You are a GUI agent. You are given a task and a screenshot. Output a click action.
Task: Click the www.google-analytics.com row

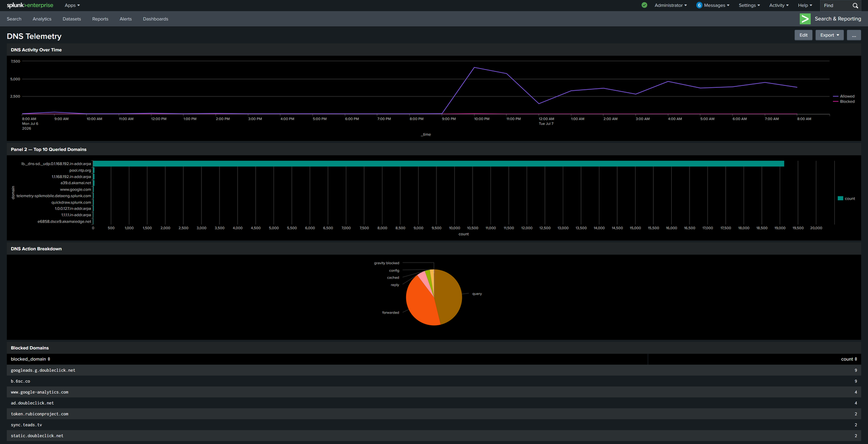tap(434, 392)
